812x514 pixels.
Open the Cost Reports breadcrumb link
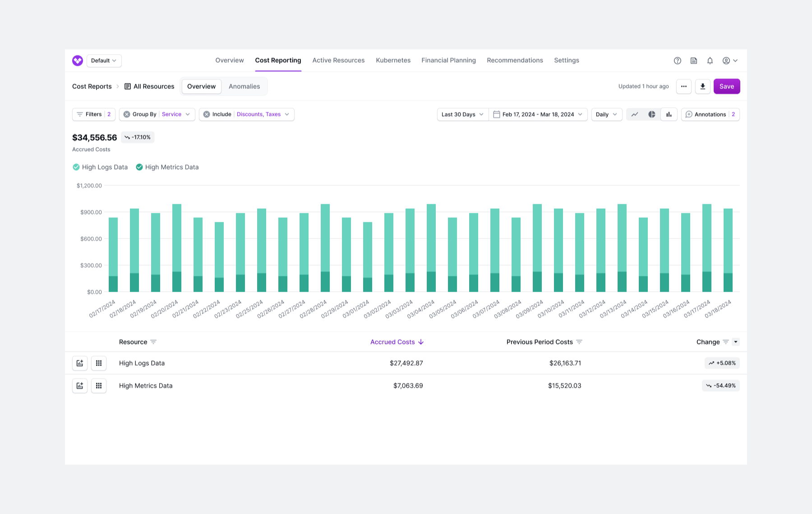point(92,87)
